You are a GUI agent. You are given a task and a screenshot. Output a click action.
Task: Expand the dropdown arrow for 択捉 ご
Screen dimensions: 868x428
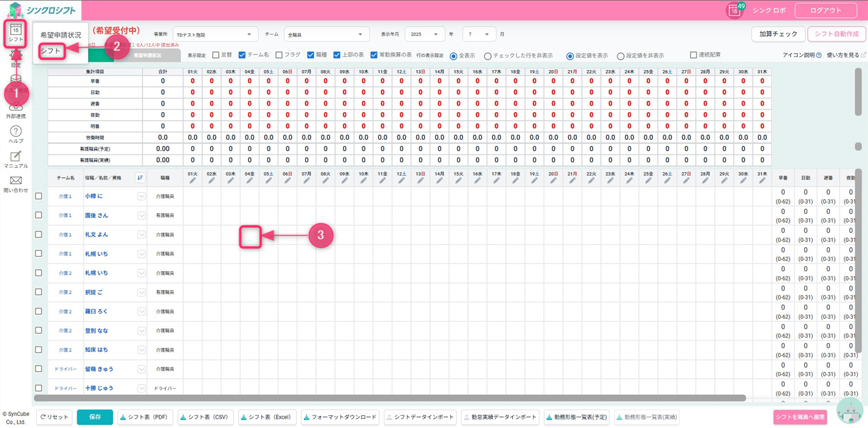tap(142, 292)
